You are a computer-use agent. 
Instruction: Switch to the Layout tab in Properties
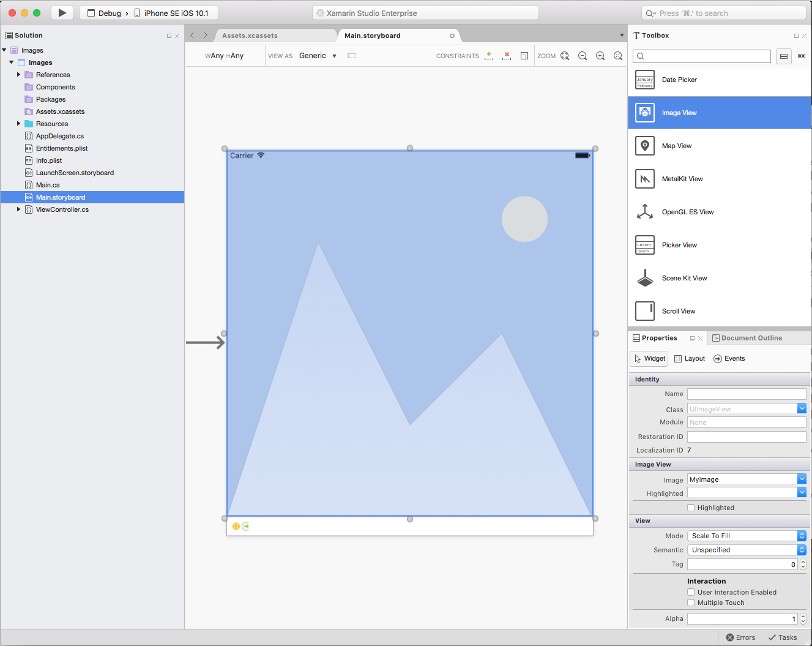pos(690,358)
